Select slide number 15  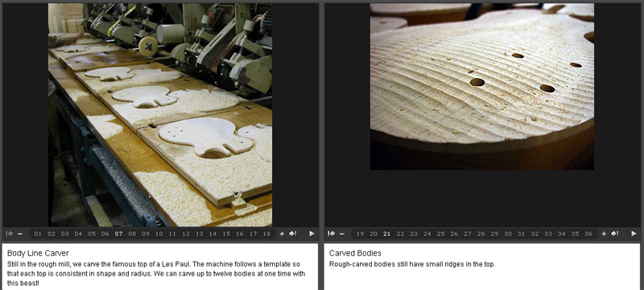point(226,234)
